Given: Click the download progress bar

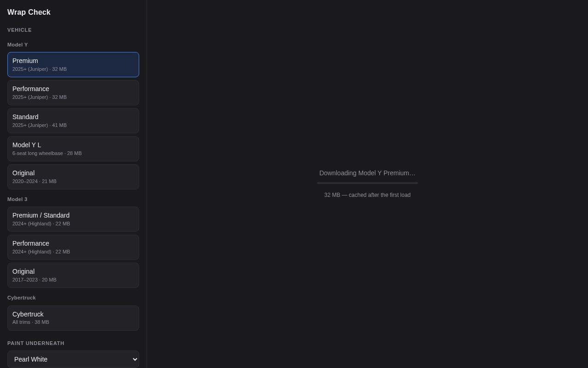Looking at the screenshot, I should [x=367, y=183].
